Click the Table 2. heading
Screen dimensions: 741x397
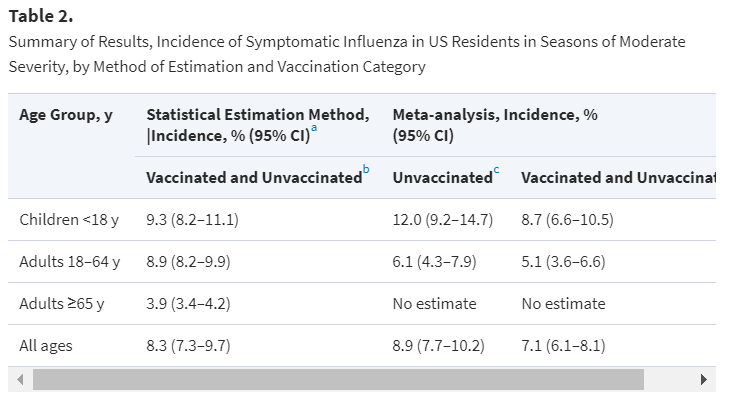tap(41, 16)
